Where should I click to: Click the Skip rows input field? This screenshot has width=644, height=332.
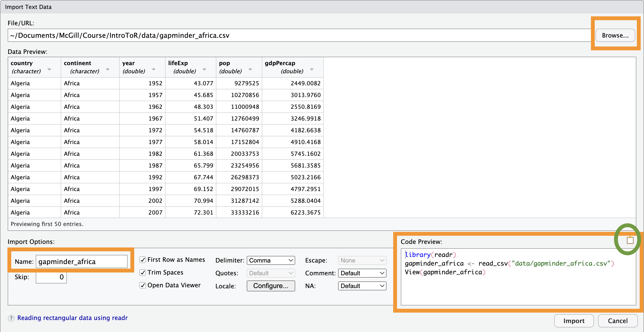pos(51,277)
